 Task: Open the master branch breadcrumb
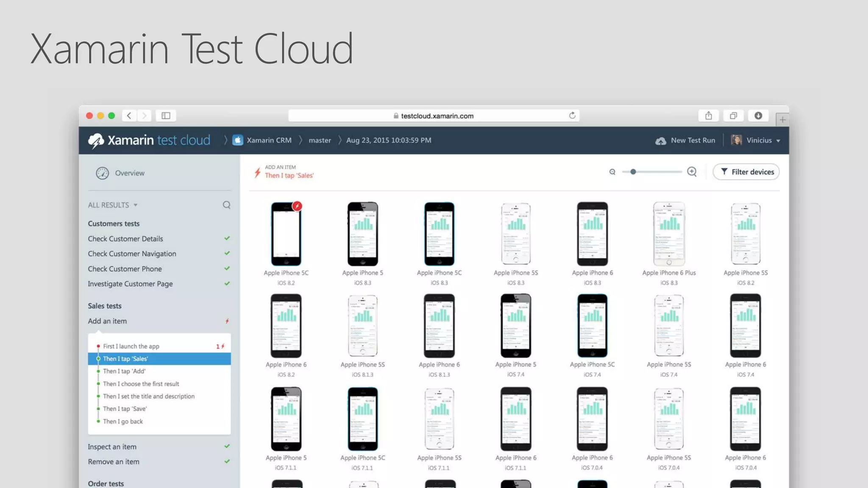320,140
